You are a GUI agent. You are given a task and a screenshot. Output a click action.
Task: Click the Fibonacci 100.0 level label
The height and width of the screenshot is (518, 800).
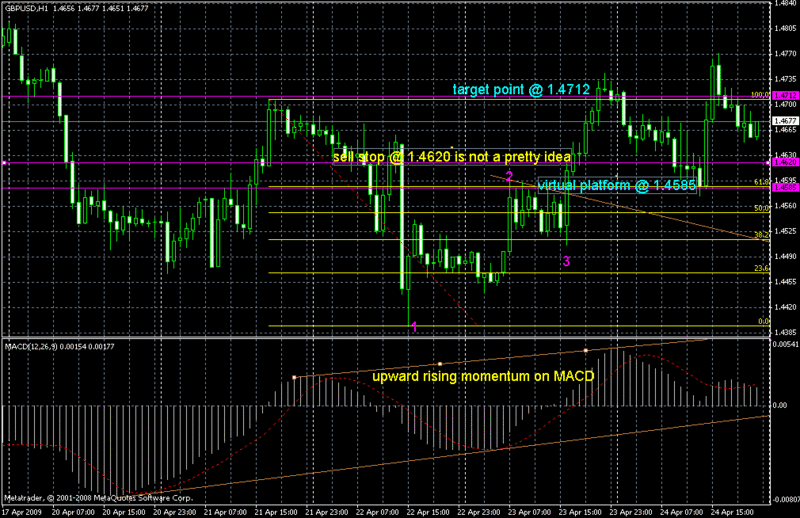coord(760,95)
